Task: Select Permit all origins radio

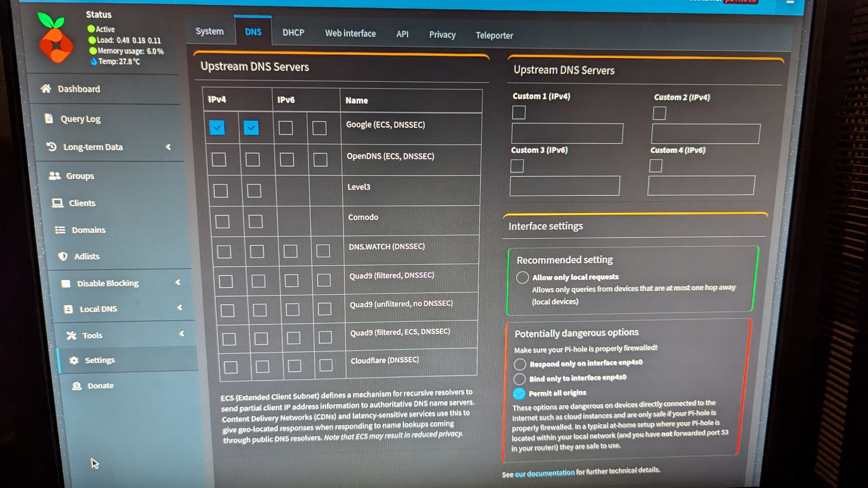Action: tap(519, 394)
